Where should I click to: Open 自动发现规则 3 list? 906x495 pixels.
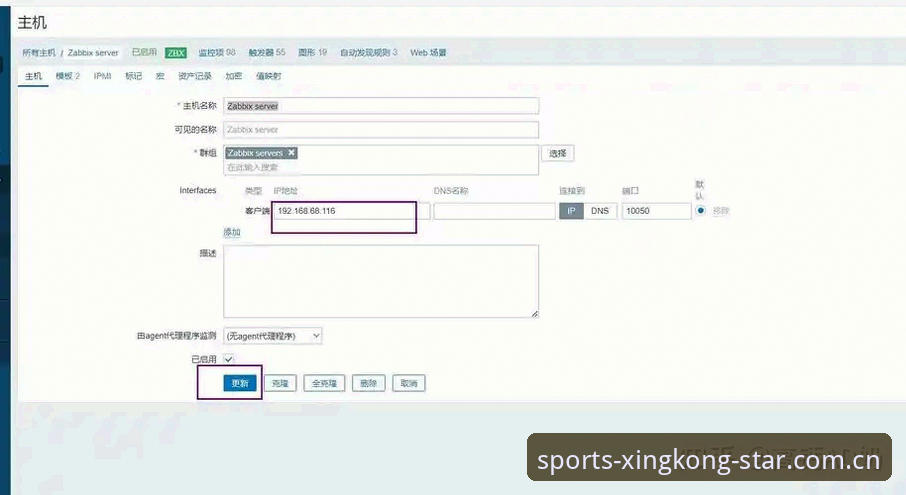tap(369, 53)
